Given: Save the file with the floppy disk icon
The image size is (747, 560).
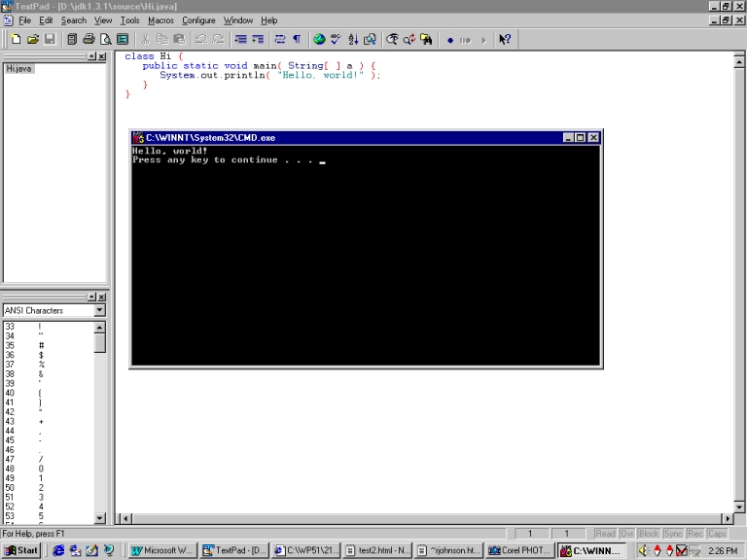Looking at the screenshot, I should point(49,40).
